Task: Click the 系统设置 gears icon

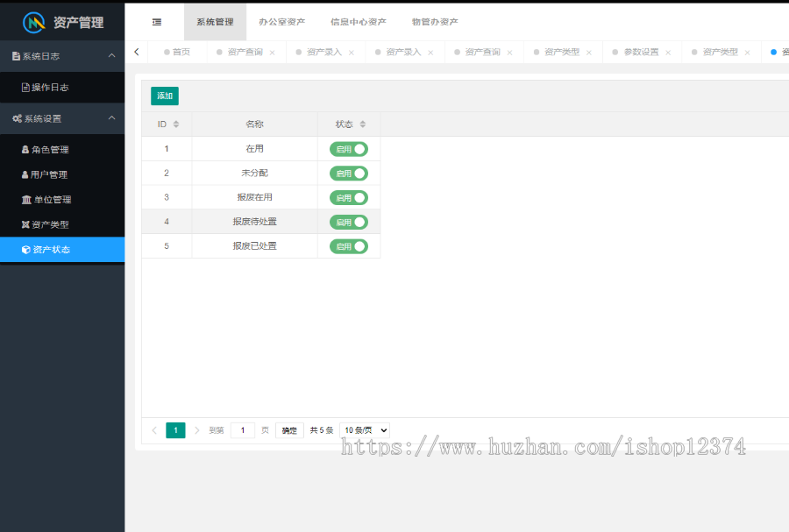Action: click(x=18, y=118)
